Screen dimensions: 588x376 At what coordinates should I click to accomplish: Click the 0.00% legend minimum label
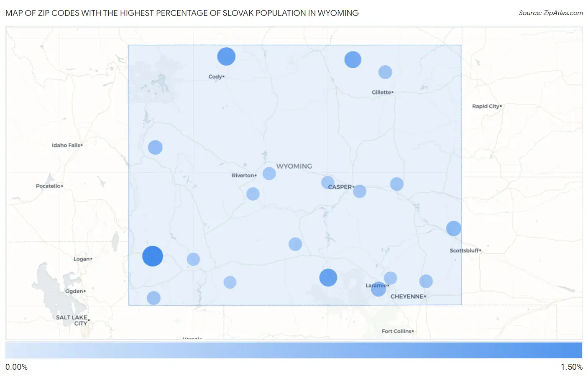pos(16,367)
